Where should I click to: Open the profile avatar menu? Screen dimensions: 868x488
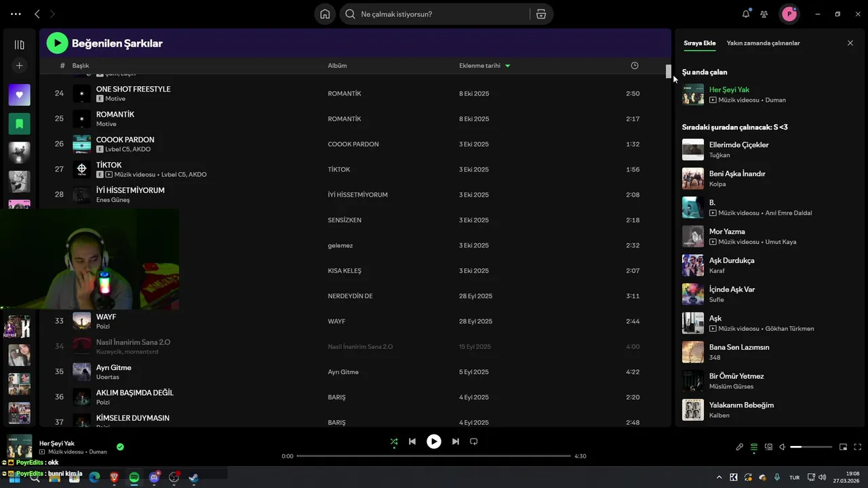(789, 14)
